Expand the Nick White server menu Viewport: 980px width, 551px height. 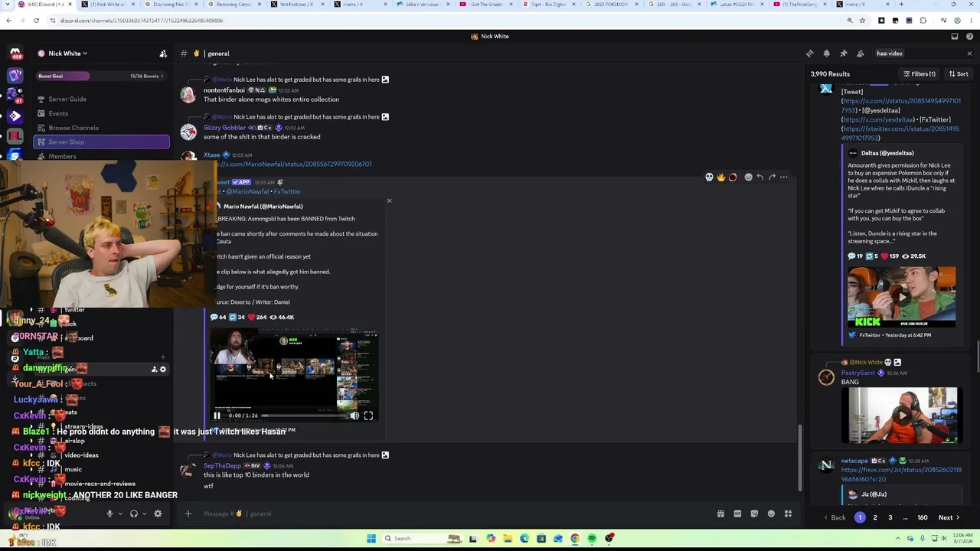67,54
